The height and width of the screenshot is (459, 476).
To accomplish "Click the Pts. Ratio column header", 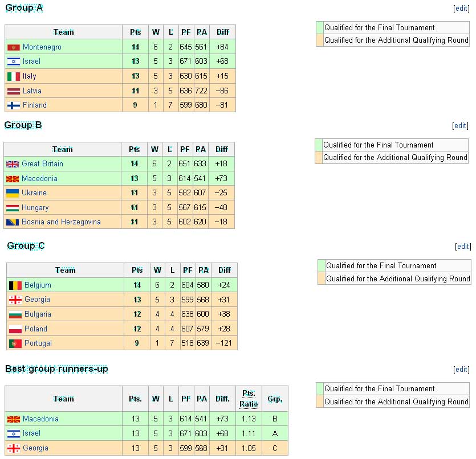I will [x=249, y=399].
